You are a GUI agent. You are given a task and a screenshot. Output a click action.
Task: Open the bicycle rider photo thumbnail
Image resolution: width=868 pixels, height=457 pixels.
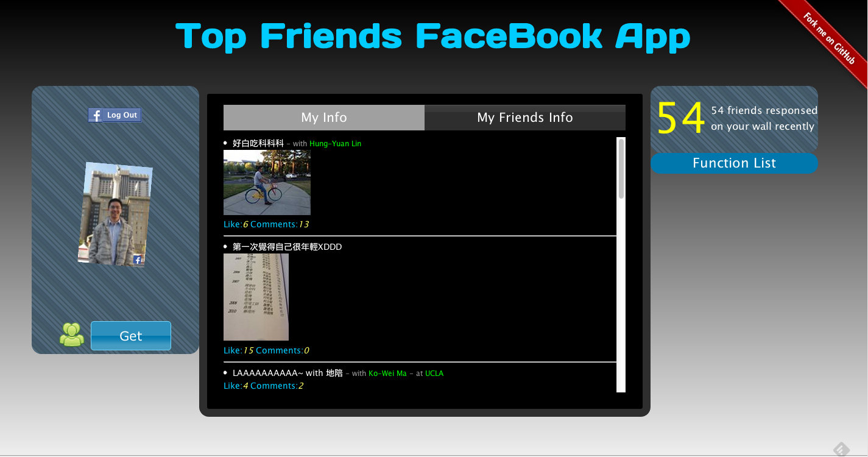point(267,182)
